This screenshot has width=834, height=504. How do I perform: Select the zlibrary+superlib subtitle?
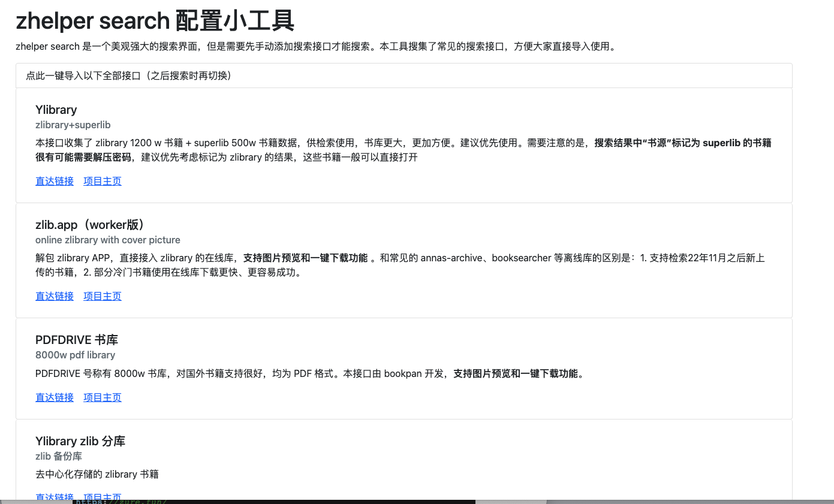click(x=73, y=125)
